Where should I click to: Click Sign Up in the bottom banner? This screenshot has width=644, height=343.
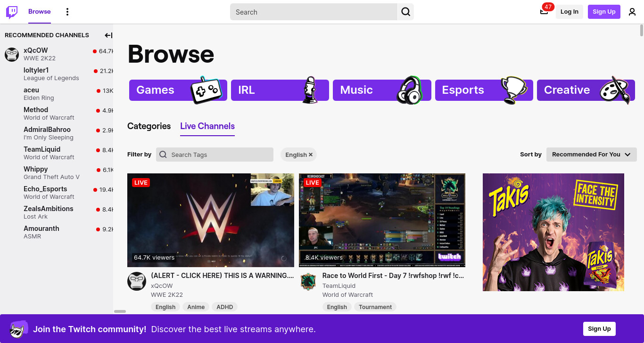pyautogui.click(x=599, y=329)
